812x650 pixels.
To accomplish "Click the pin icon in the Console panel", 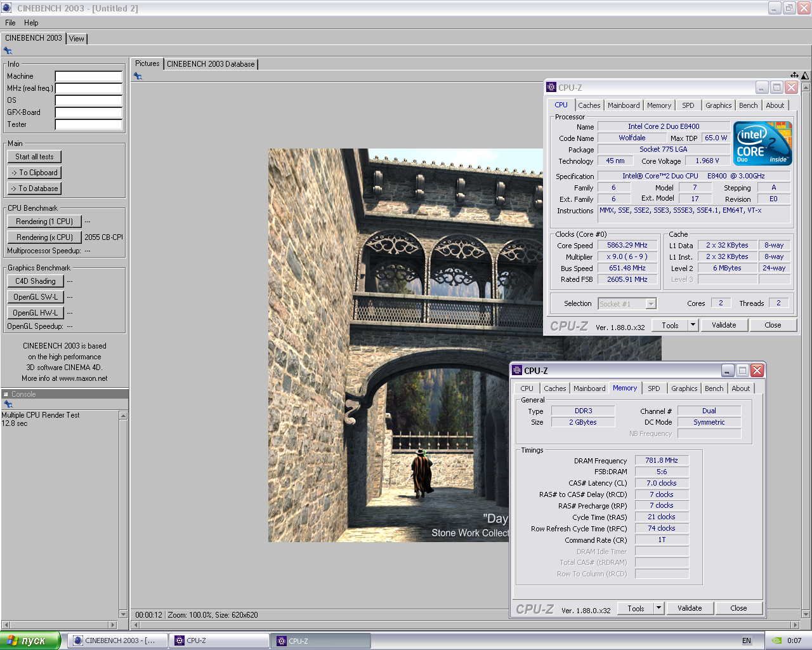I will [8, 404].
